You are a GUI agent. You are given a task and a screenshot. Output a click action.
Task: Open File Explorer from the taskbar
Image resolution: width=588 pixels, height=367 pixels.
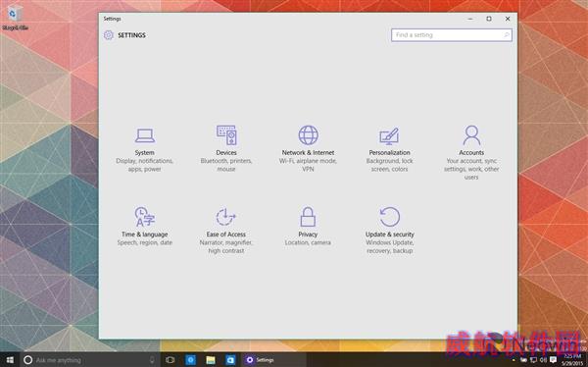tap(211, 360)
